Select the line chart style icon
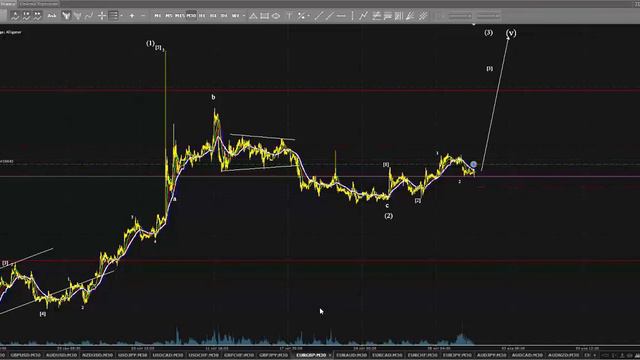Viewport: 640px width, 360px height. [x=89, y=16]
